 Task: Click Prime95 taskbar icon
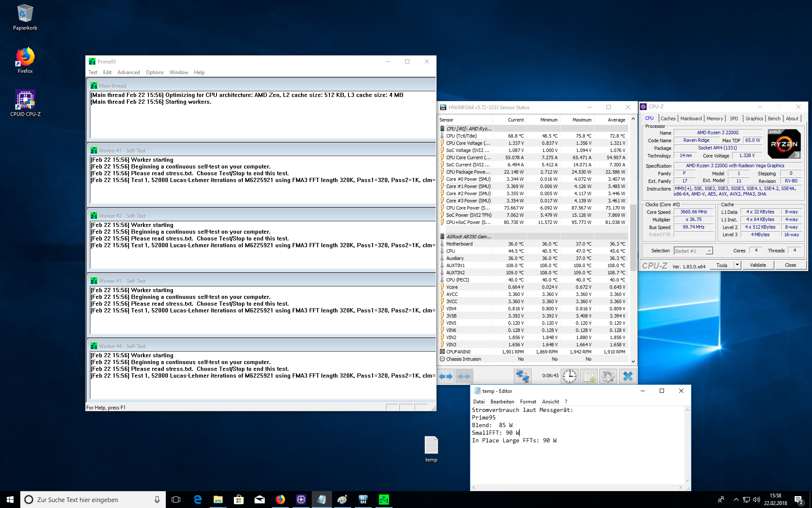pos(384,500)
